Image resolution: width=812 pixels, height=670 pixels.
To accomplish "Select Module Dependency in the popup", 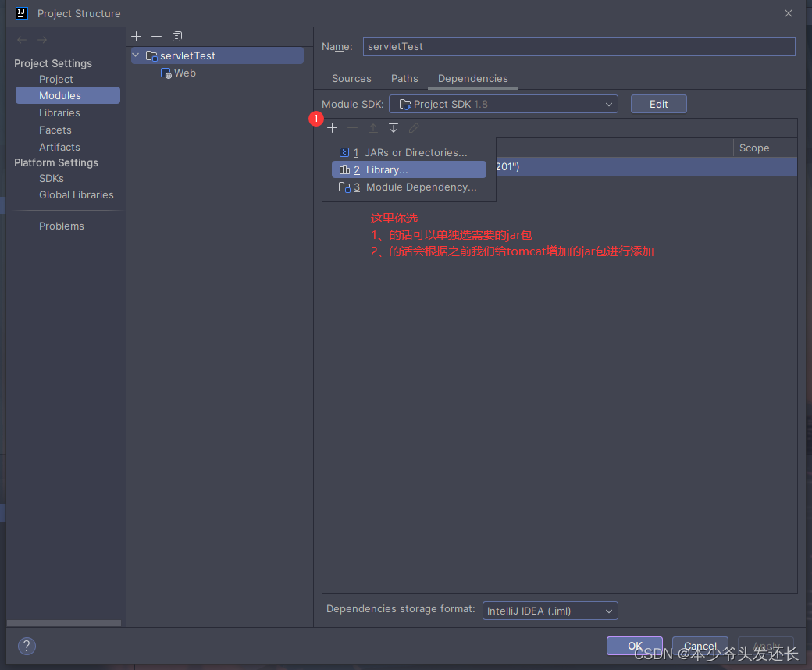I will click(422, 187).
